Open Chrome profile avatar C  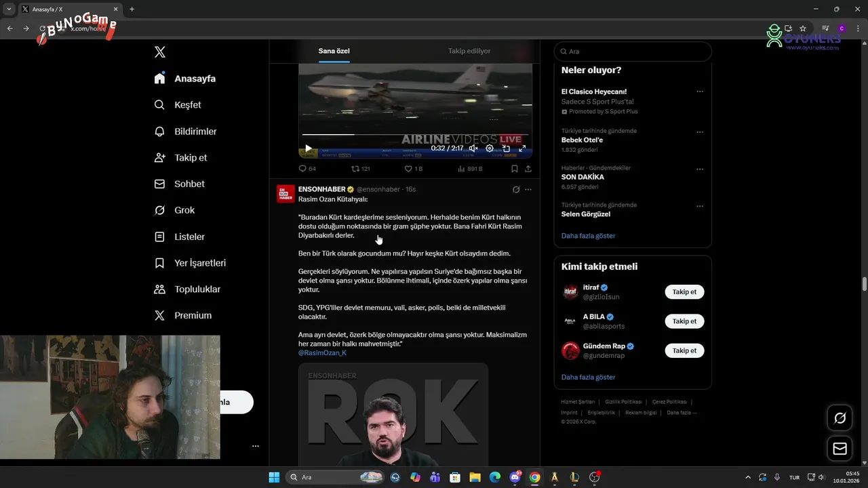tap(842, 28)
